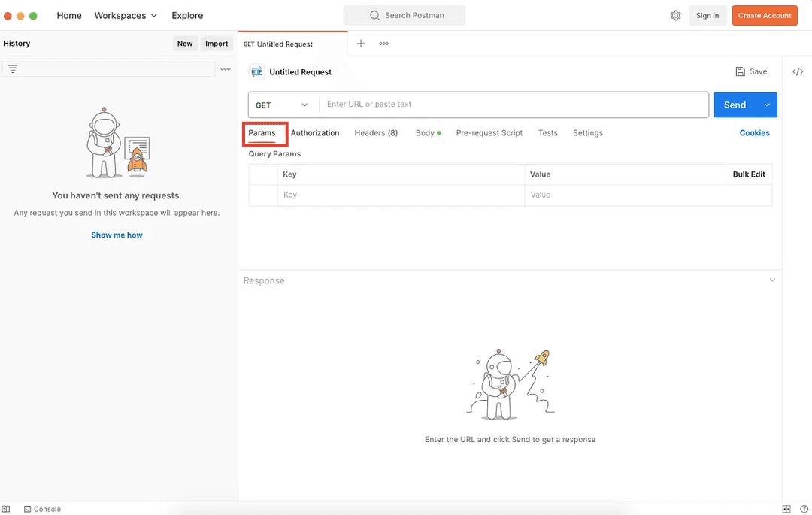Switch to the Tests tab
The image size is (812, 515).
click(x=547, y=133)
